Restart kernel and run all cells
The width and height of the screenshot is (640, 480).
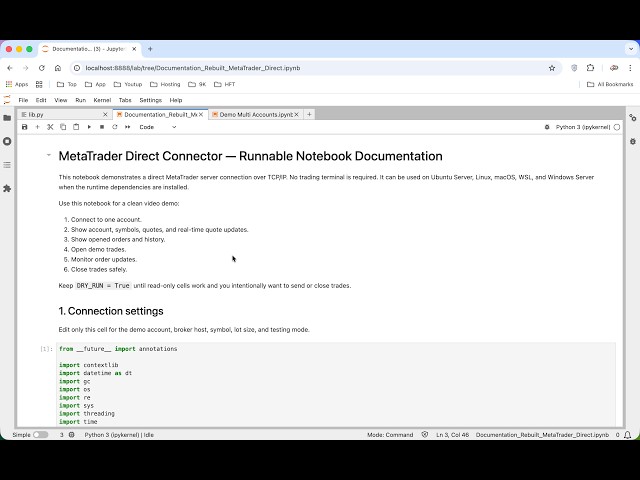(x=128, y=127)
